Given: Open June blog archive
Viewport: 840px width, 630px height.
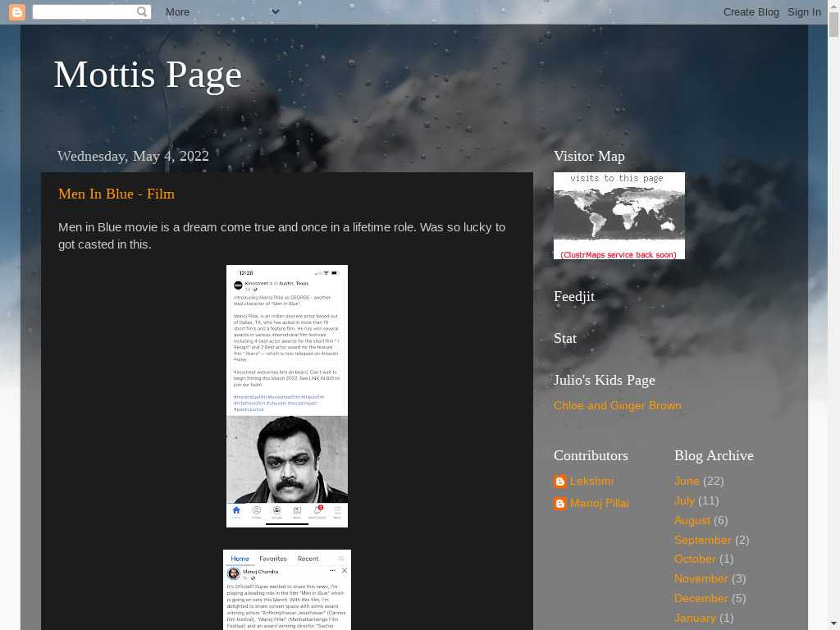Looking at the screenshot, I should 687,481.
